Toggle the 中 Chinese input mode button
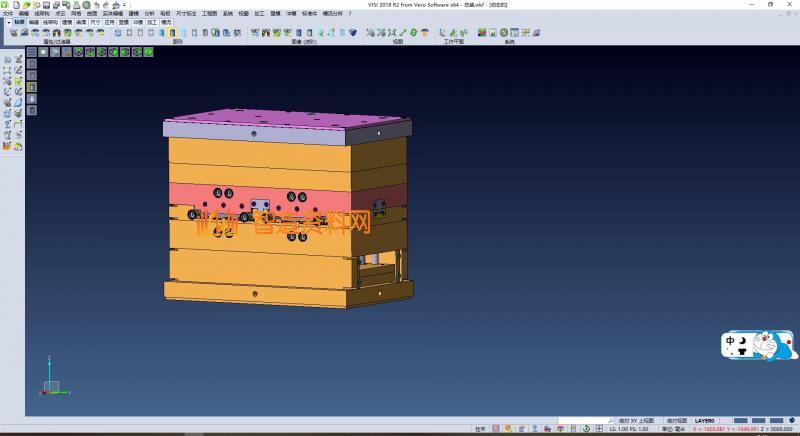This screenshot has height=436, width=800. [x=732, y=340]
